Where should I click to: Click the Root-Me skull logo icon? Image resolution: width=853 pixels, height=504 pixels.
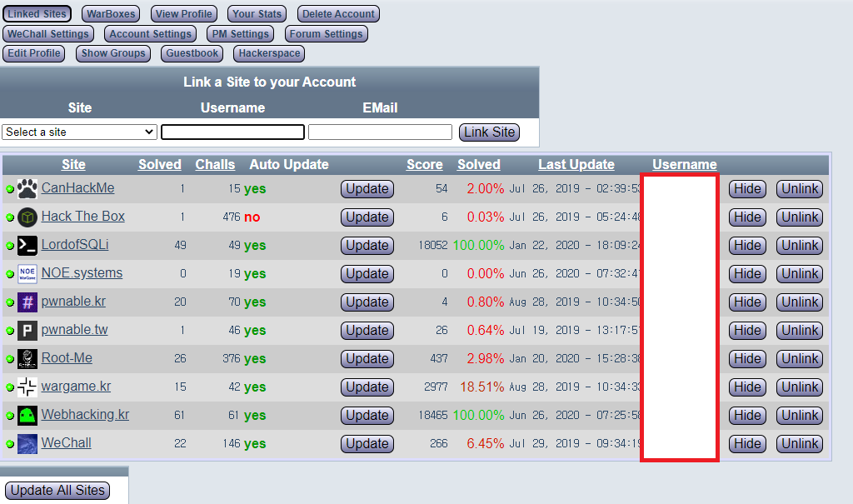point(27,359)
